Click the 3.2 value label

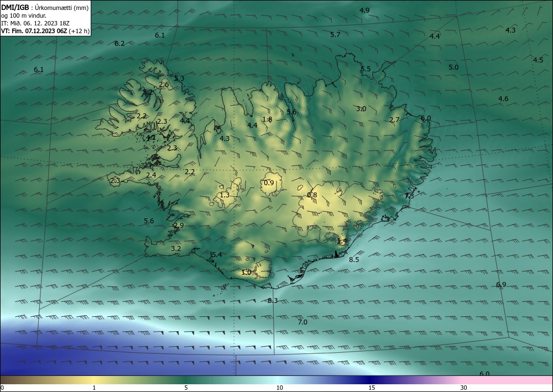(176, 248)
